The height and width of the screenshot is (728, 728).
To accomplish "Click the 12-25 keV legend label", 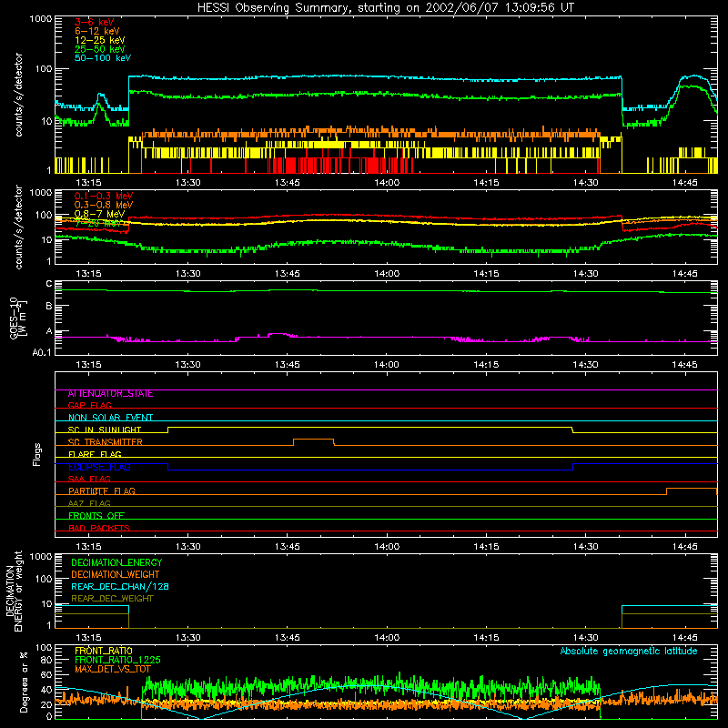I will pos(100,40).
